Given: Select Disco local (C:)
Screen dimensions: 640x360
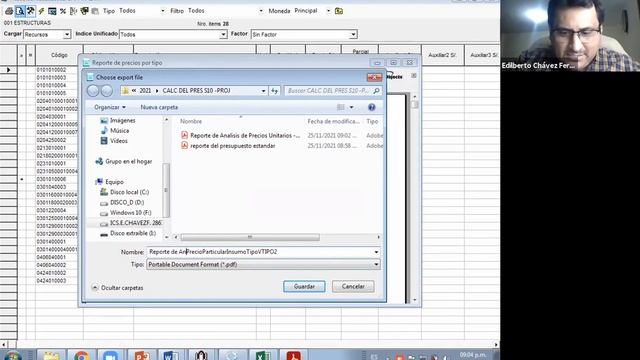Looking at the screenshot, I should coord(124,192).
